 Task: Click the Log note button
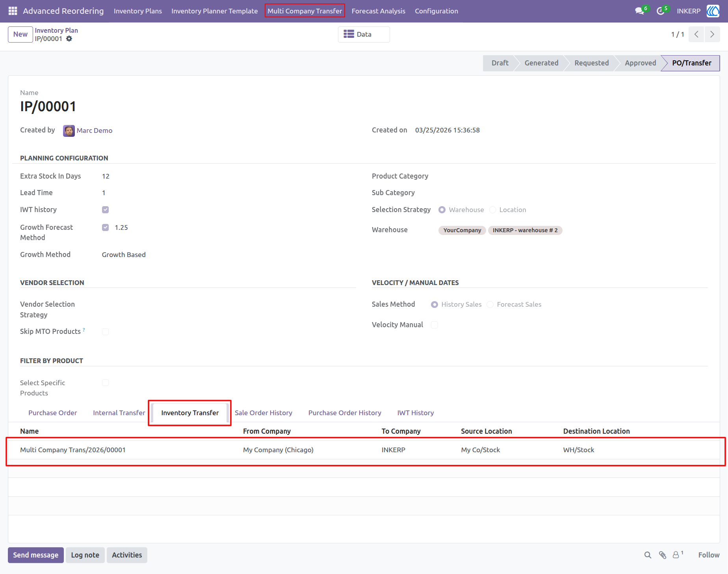point(85,555)
